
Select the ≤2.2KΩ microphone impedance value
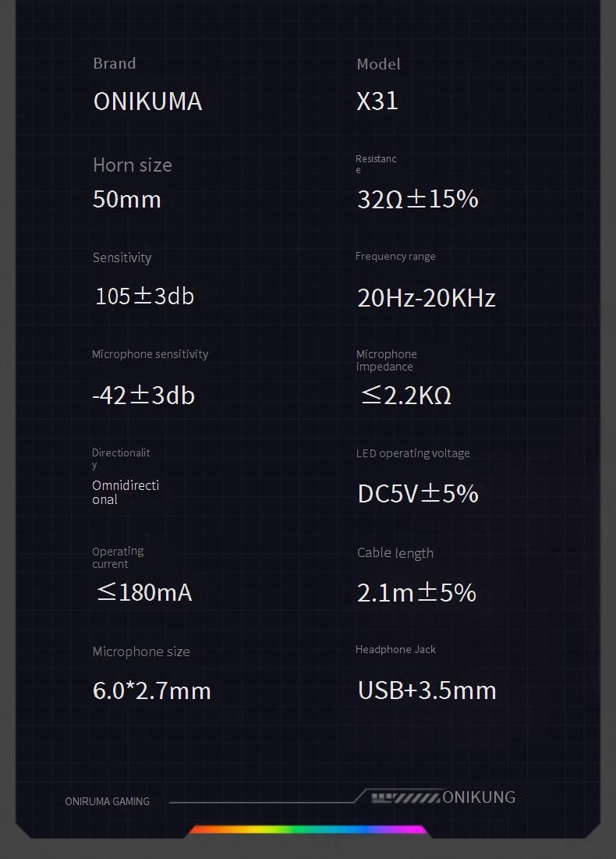tap(406, 396)
